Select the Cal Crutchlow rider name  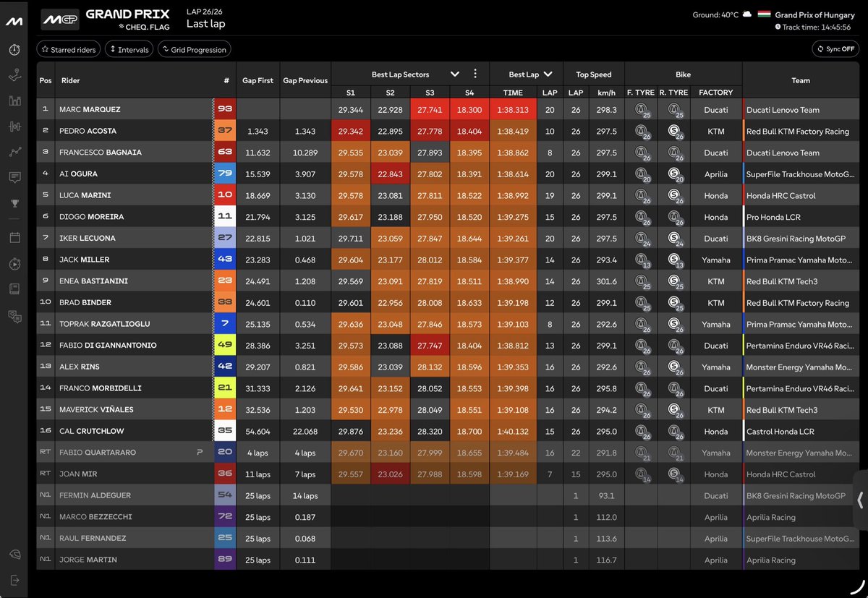click(91, 432)
